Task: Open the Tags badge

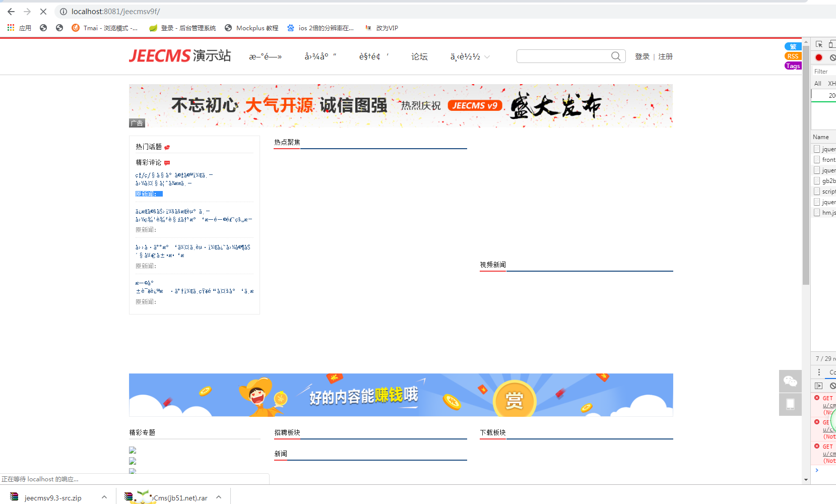Action: (793, 66)
